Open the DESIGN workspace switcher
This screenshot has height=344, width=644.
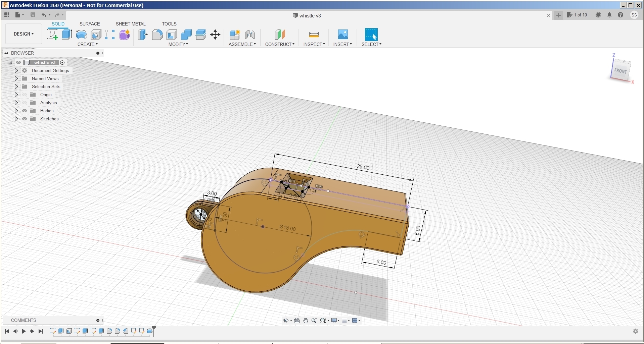point(23,34)
